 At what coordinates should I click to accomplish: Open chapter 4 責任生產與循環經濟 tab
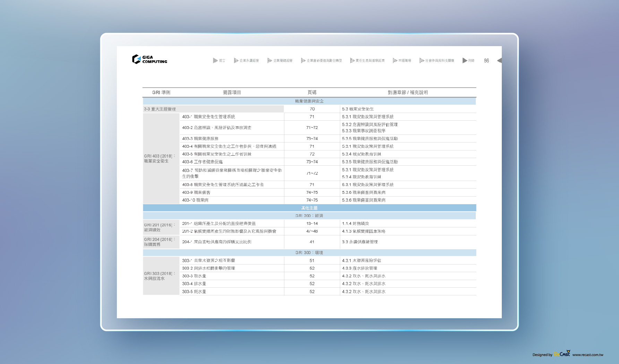point(367,60)
